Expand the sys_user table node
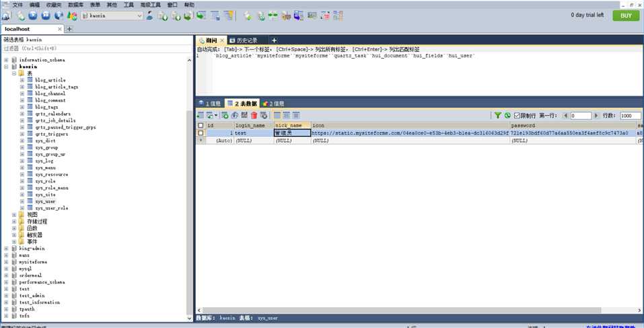Screen dimensions: 644x328 coord(22,201)
